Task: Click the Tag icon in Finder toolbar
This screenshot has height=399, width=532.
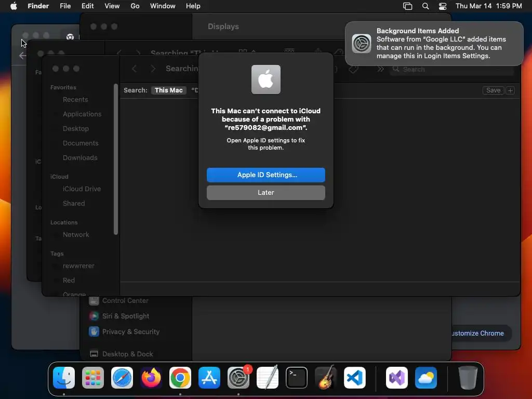Action: 353,69
